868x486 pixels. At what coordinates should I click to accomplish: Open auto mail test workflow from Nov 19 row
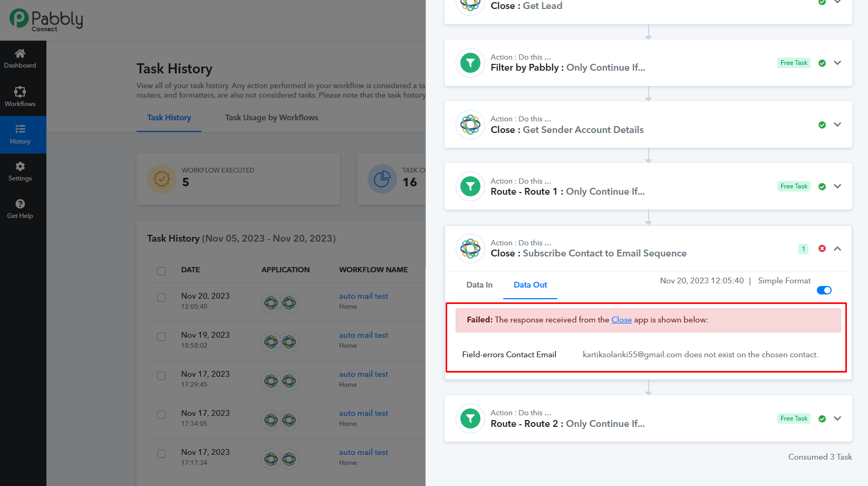363,335
